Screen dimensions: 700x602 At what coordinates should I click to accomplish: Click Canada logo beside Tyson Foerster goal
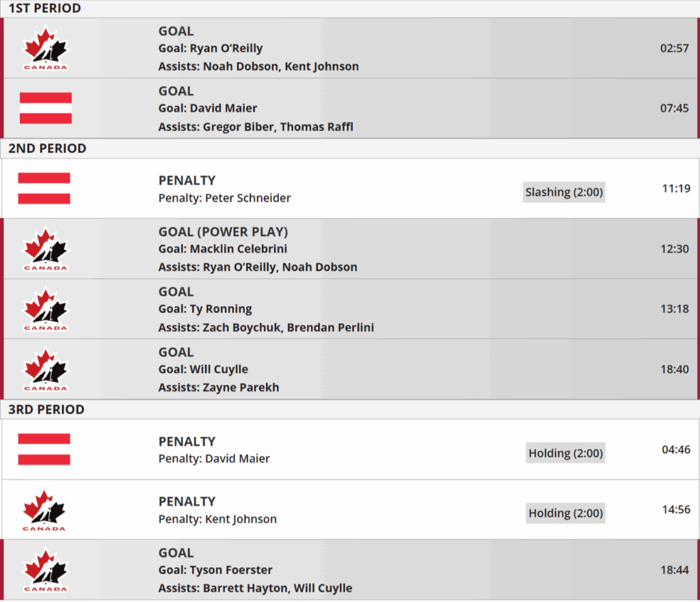click(x=46, y=570)
